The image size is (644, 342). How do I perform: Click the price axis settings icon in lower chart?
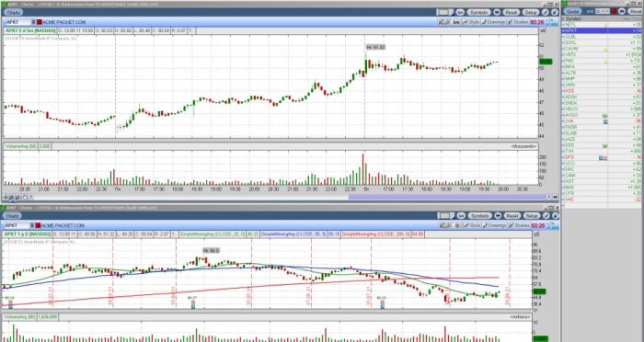536,234
